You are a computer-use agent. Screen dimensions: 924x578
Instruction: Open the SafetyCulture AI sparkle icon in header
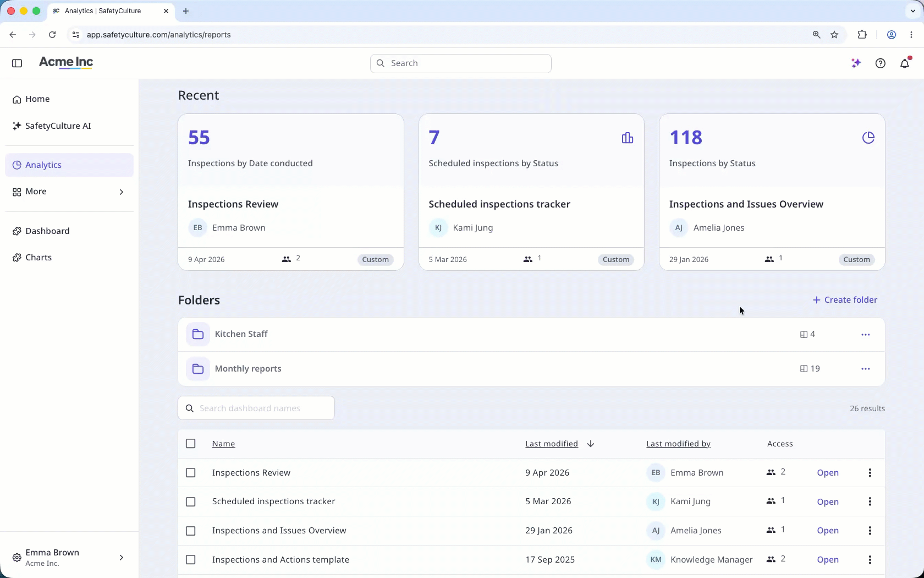tap(856, 63)
